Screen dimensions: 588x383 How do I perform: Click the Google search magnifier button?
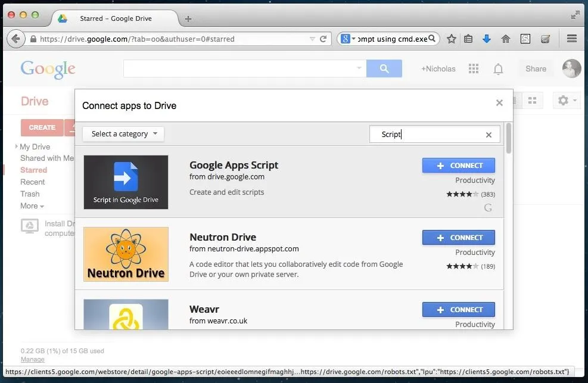(384, 68)
